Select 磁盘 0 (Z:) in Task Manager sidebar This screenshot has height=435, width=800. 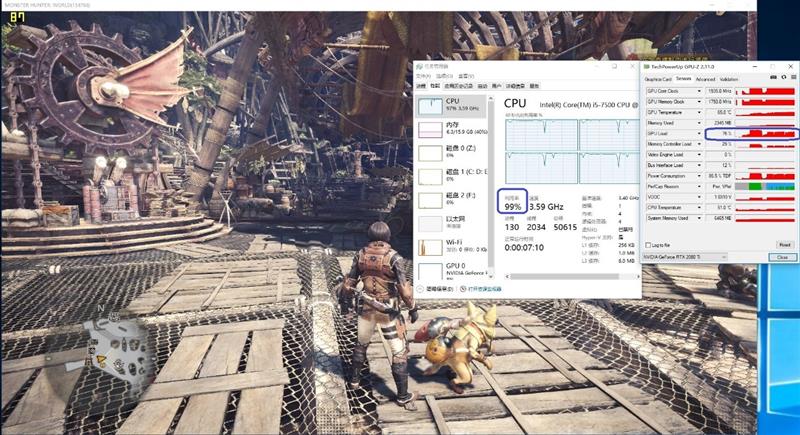[453, 152]
